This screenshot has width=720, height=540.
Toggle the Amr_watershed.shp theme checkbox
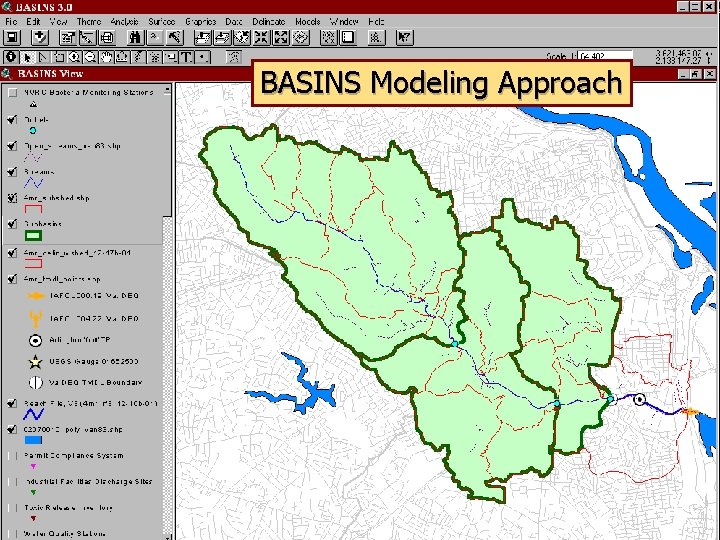click(x=13, y=198)
